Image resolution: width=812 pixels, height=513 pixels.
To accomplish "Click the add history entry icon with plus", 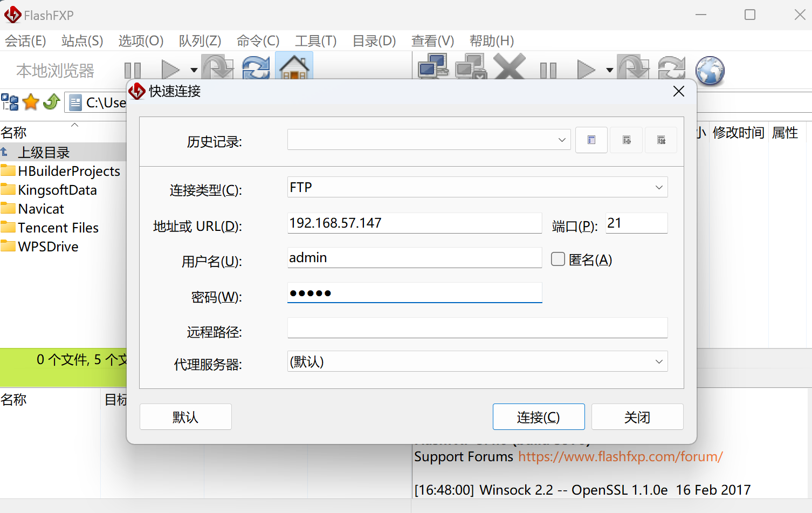I will (x=627, y=140).
